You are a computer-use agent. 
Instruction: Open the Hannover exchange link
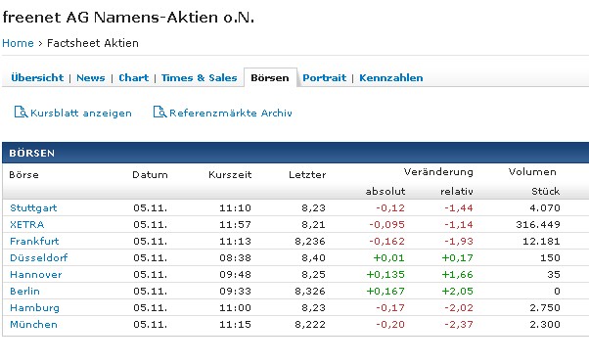[35, 275]
